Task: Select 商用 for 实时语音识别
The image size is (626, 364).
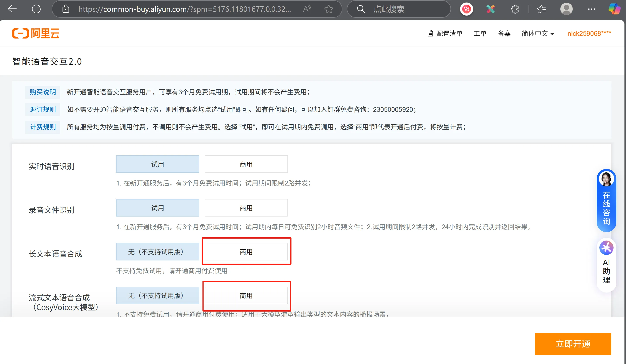Action: pos(246,164)
